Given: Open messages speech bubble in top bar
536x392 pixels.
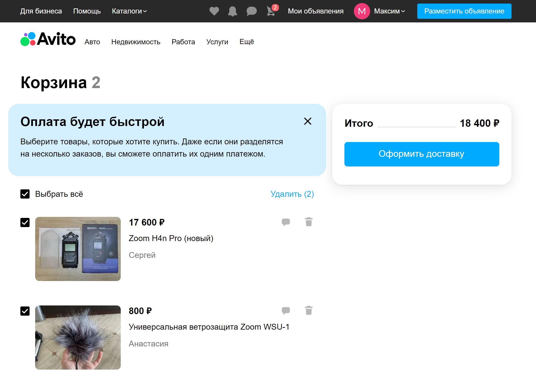Looking at the screenshot, I should [x=251, y=11].
